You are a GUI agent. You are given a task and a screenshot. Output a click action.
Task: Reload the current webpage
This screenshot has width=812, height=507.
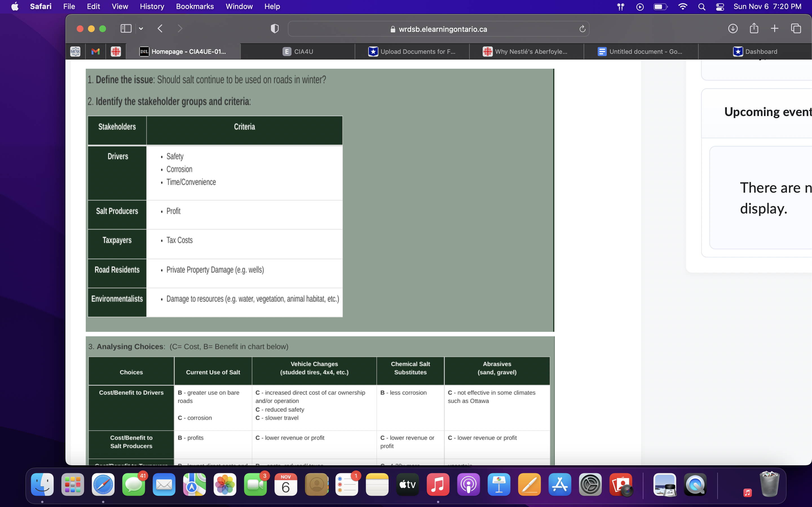click(582, 28)
